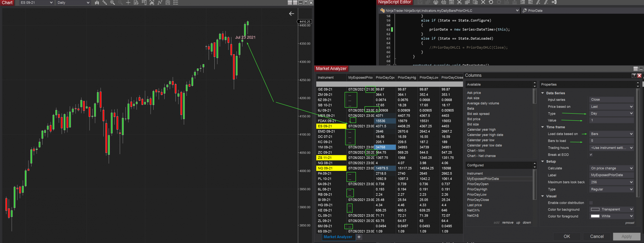Click the up link under Configured
Image resolution: width=644 pixels, height=243 pixels.
coord(518,223)
